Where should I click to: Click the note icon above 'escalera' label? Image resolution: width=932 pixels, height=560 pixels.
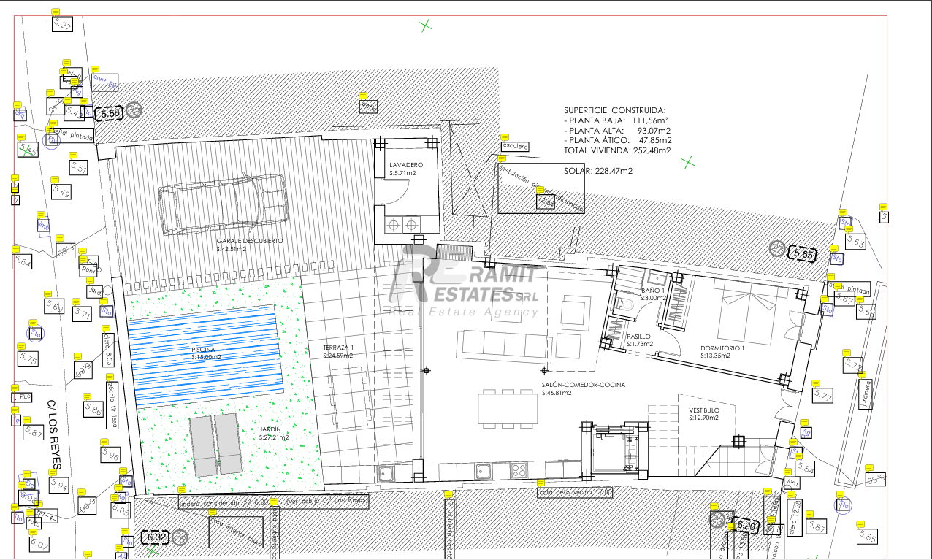[x=504, y=137]
